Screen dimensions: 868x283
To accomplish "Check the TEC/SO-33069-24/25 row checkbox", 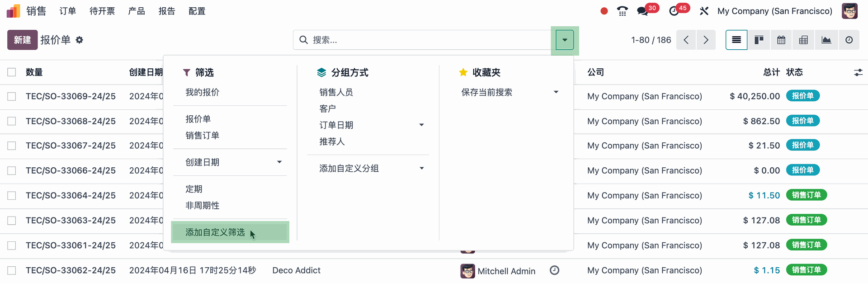I will (x=12, y=96).
